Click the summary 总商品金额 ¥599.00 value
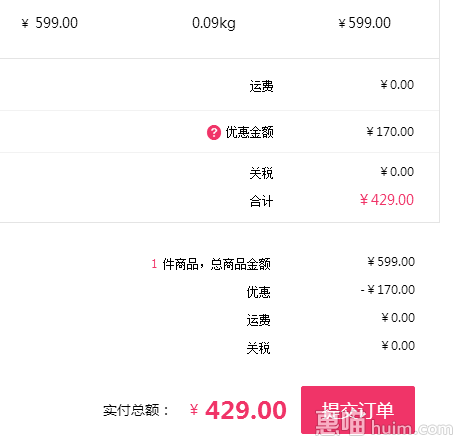The height and width of the screenshot is (436, 453). coord(391,262)
